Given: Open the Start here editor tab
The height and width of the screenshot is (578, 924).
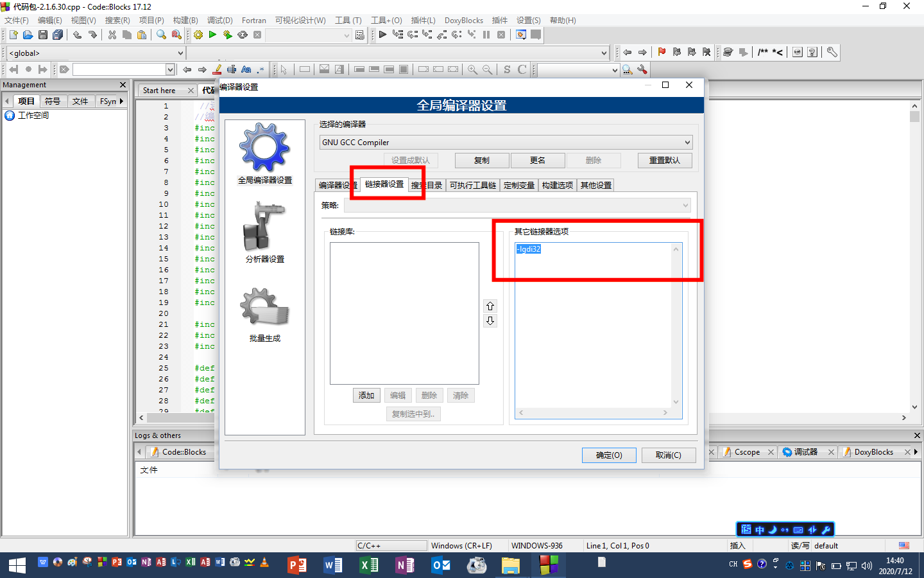Looking at the screenshot, I should (x=159, y=91).
